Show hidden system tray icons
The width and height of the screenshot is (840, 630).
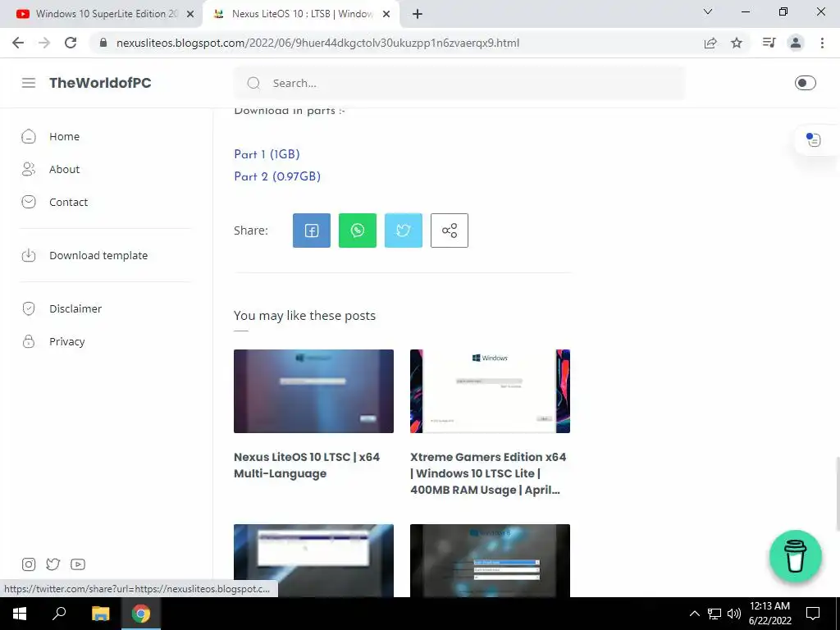click(694, 614)
